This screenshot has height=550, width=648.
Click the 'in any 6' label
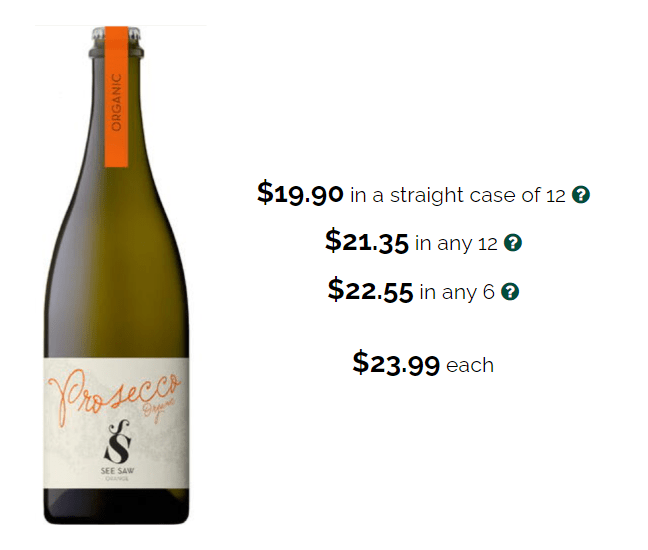coord(457,292)
